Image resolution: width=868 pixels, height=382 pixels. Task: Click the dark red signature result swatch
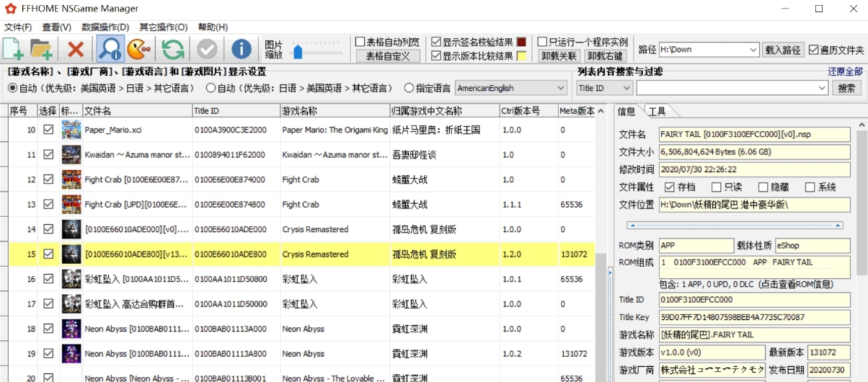[x=521, y=42]
